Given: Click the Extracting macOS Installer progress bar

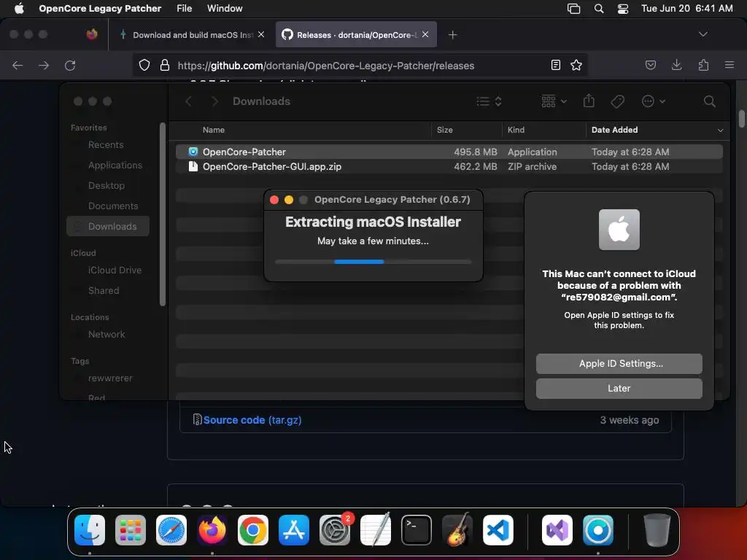Looking at the screenshot, I should tap(373, 262).
